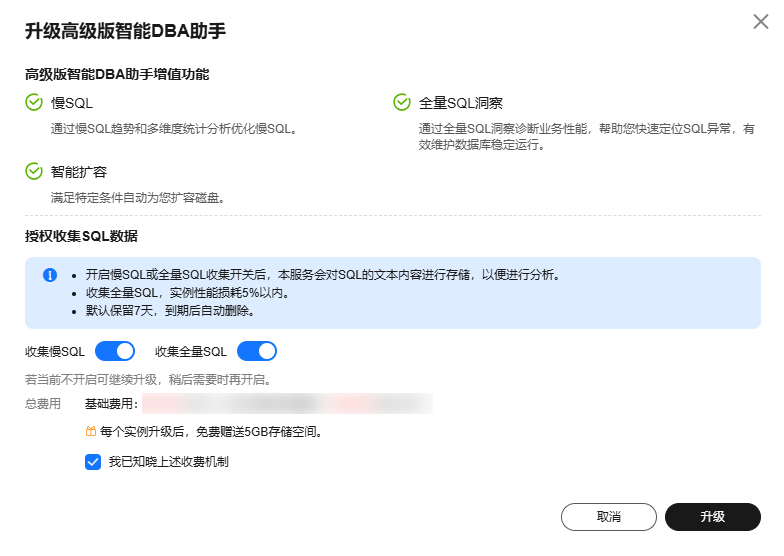Click the green checkmark icon beside 智能扩容
This screenshot has width=784, height=556.
[34, 171]
